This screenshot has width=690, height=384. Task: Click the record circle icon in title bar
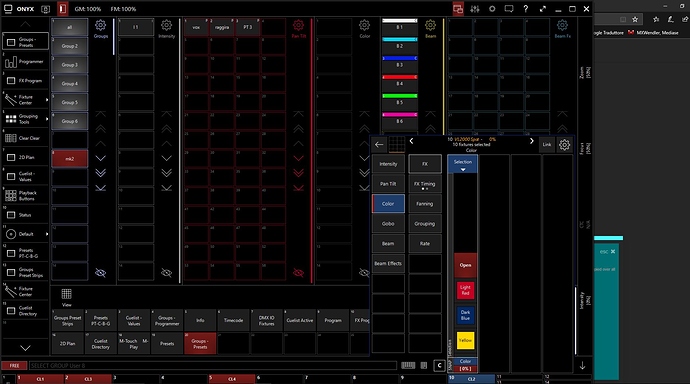click(492, 9)
